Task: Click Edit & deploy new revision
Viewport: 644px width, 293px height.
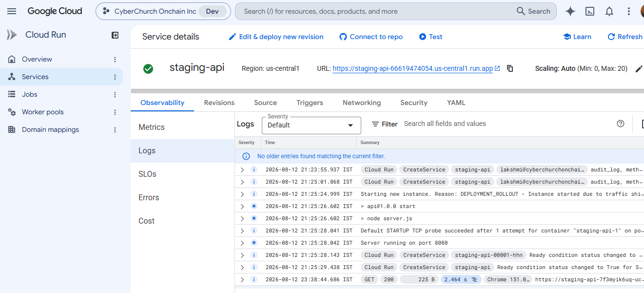Action: [276, 37]
